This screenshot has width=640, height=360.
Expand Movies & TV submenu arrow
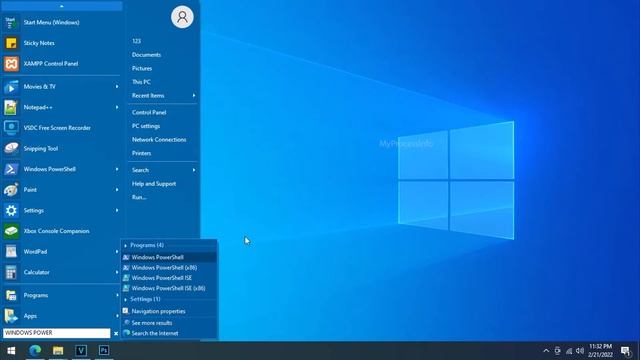117,87
